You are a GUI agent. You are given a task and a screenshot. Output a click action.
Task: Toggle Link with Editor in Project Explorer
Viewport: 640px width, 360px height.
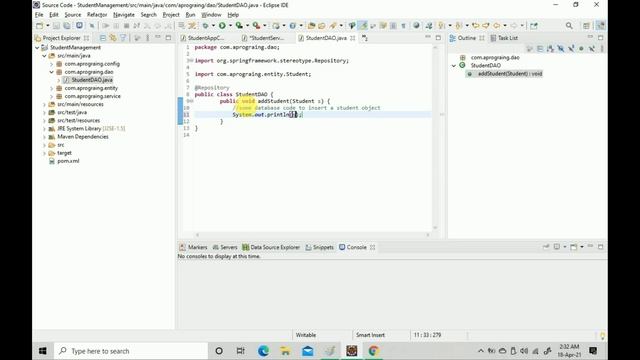[113, 38]
